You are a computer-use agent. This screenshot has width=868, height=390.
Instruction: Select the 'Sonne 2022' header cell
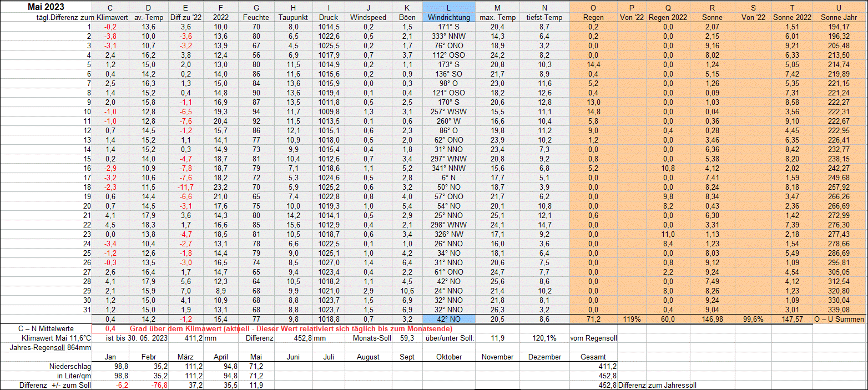click(792, 17)
